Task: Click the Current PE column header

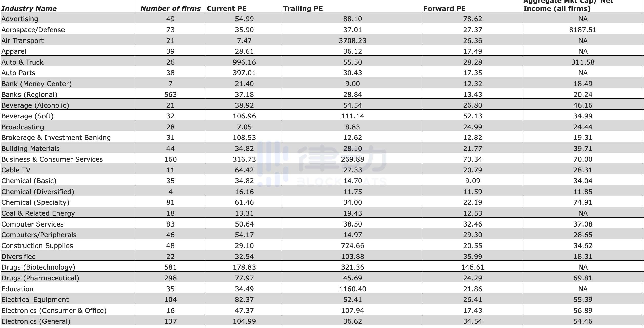Action: 227,9
